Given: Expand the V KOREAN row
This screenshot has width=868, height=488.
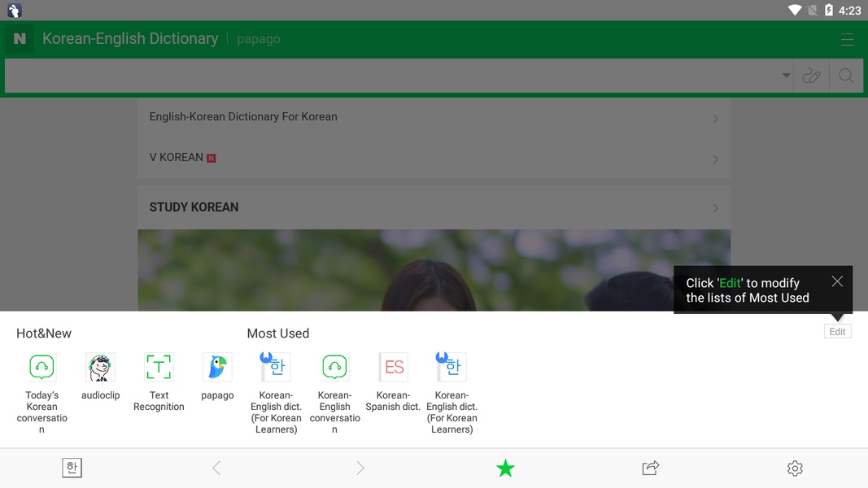Looking at the screenshot, I should (434, 159).
